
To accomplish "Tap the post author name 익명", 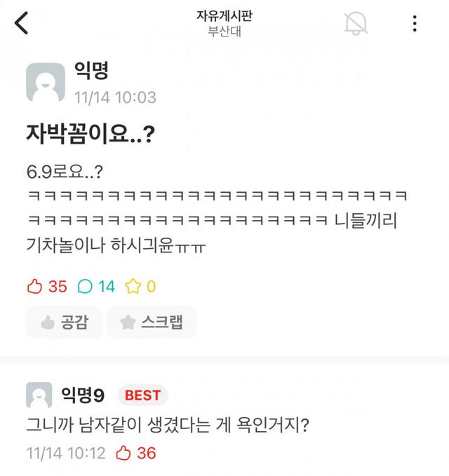I will pos(91,72).
